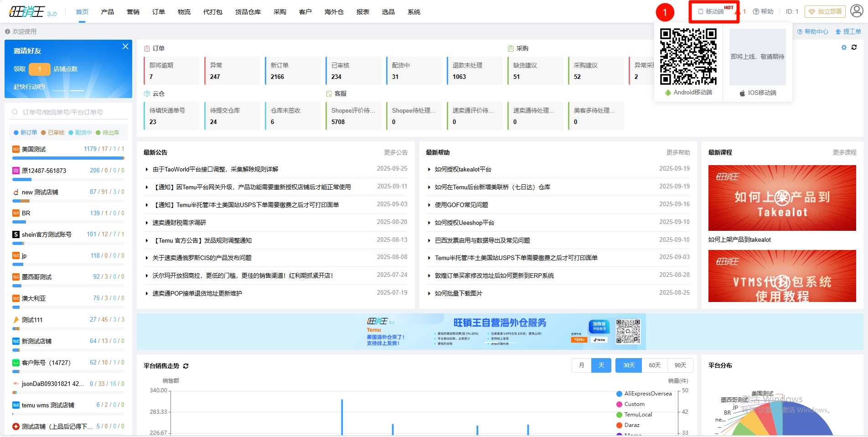
Task: Switch chart range to 30天
Action: tap(629, 365)
